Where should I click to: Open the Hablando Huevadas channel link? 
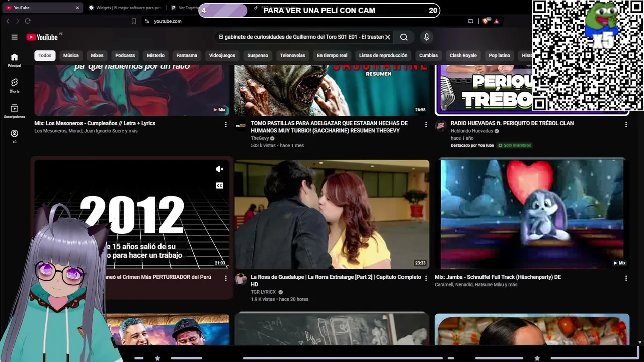point(471,131)
